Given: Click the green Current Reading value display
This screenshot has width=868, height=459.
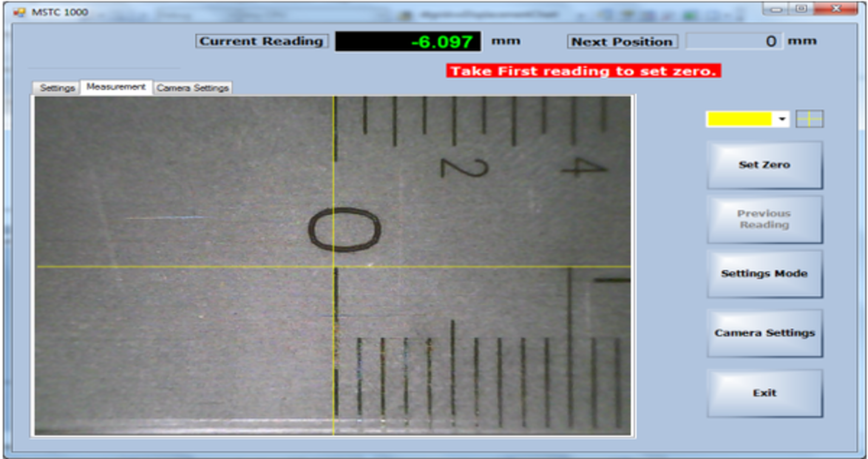Looking at the screenshot, I should (x=408, y=41).
